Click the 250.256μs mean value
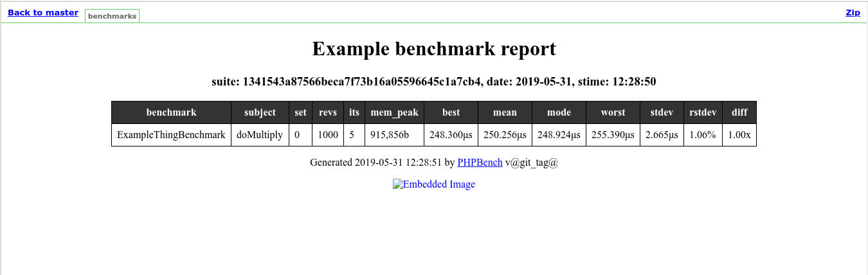The height and width of the screenshot is (275, 868). click(505, 135)
